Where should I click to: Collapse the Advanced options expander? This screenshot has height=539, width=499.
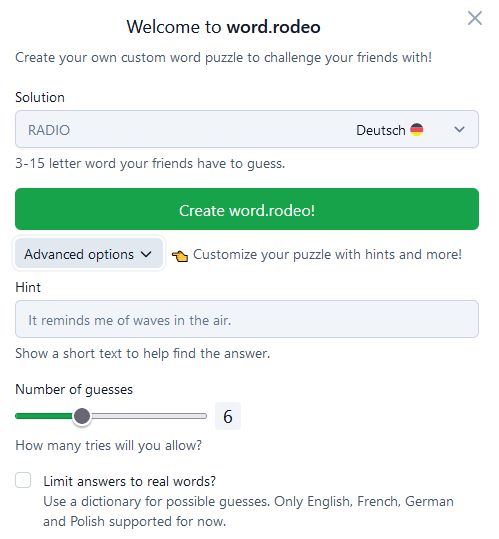pyautogui.click(x=89, y=254)
